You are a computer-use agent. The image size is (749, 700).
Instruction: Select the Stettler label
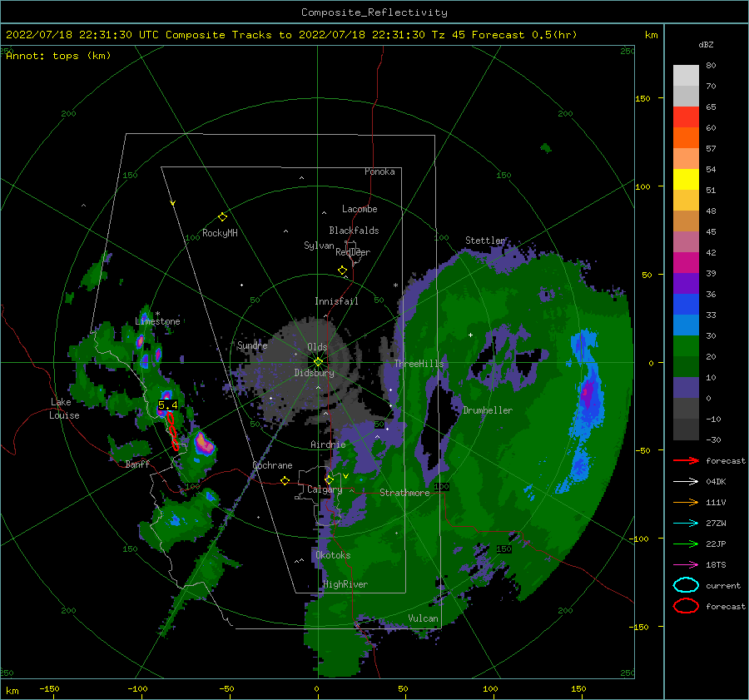pos(485,241)
